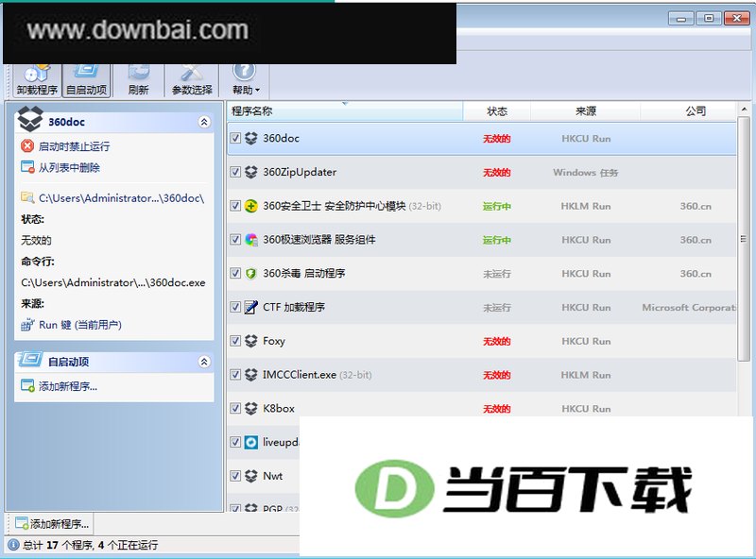Toggle the 360杀毒 启动程序 checkbox

[235, 273]
